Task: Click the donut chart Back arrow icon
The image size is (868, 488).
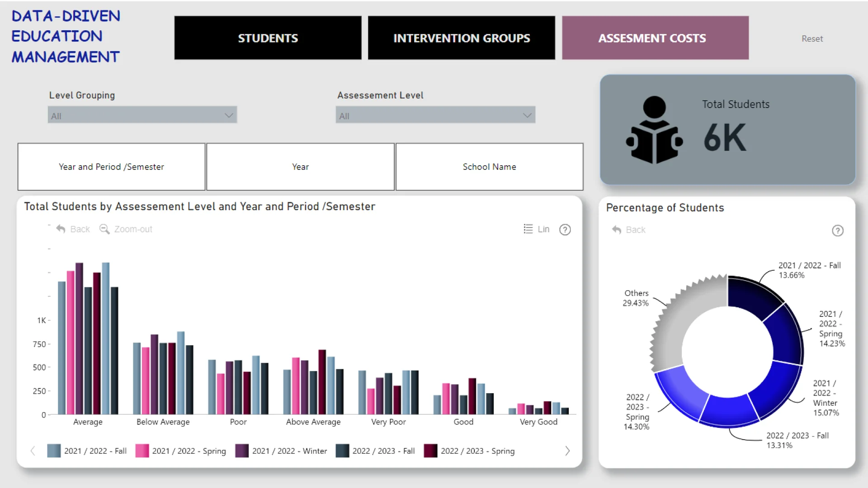Action: (x=617, y=230)
